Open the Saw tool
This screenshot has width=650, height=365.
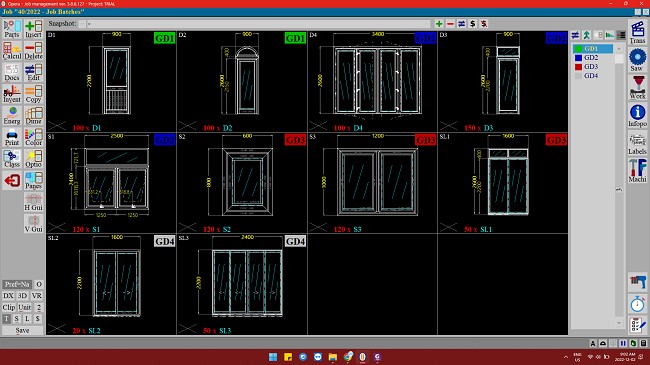coord(637,60)
